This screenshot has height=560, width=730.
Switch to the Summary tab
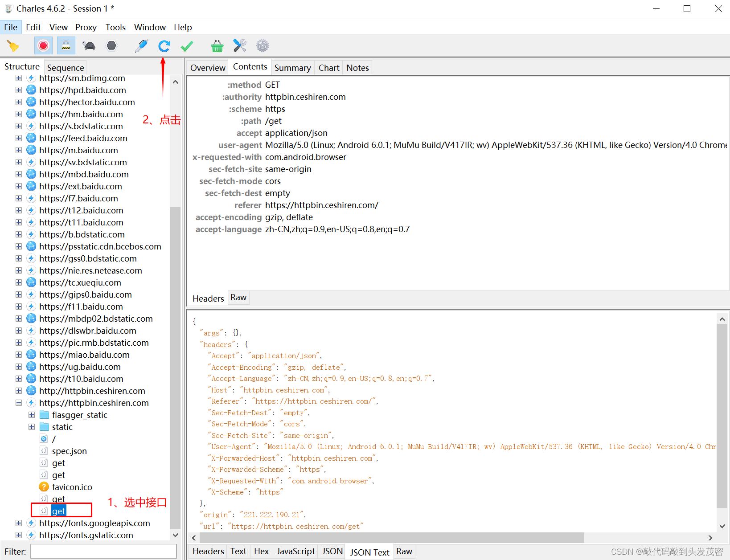[292, 68]
